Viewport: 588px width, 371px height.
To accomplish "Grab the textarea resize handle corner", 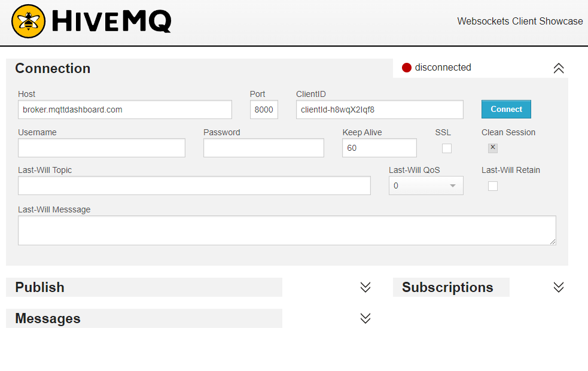I will (553, 242).
